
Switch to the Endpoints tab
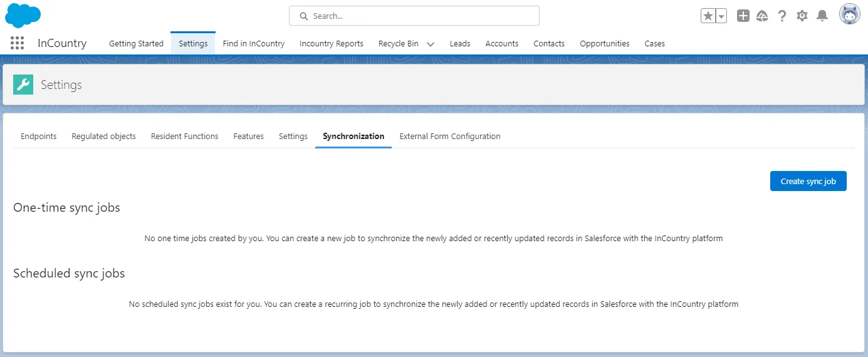coord(38,136)
